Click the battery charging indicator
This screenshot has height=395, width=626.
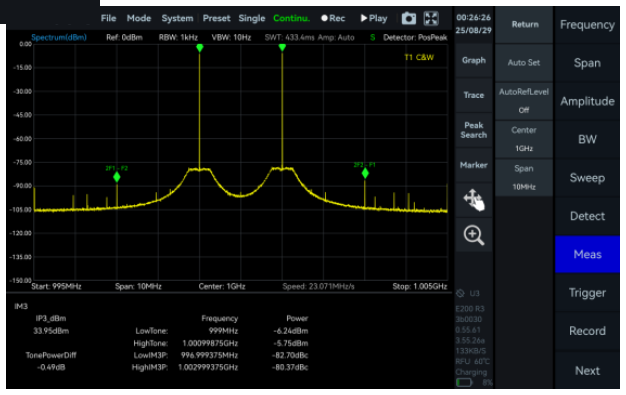point(464,383)
